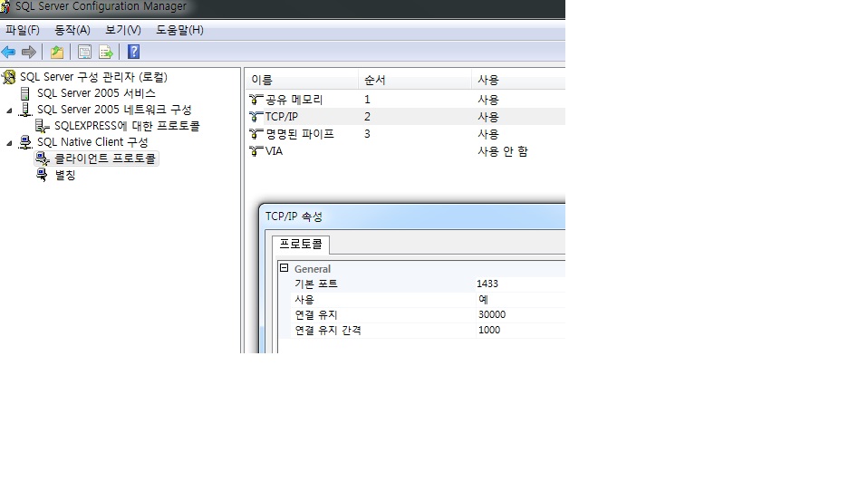This screenshot has width=868, height=481.
Task: Click order value 2 for TCP/IP
Action: click(367, 117)
